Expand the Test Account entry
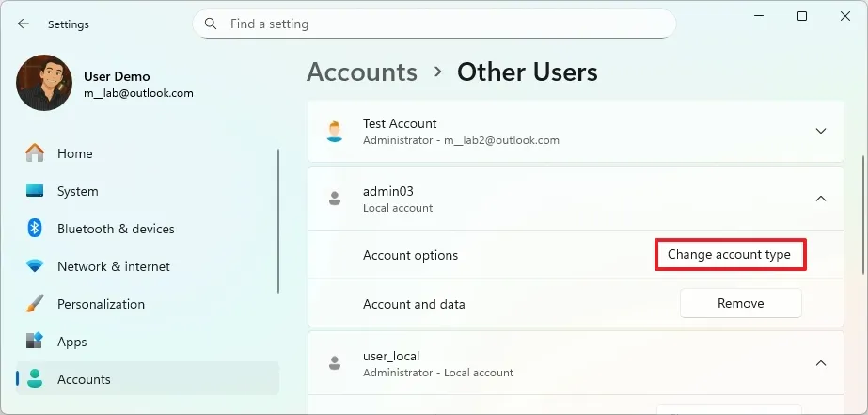Image resolution: width=868 pixels, height=415 pixels. coord(820,131)
